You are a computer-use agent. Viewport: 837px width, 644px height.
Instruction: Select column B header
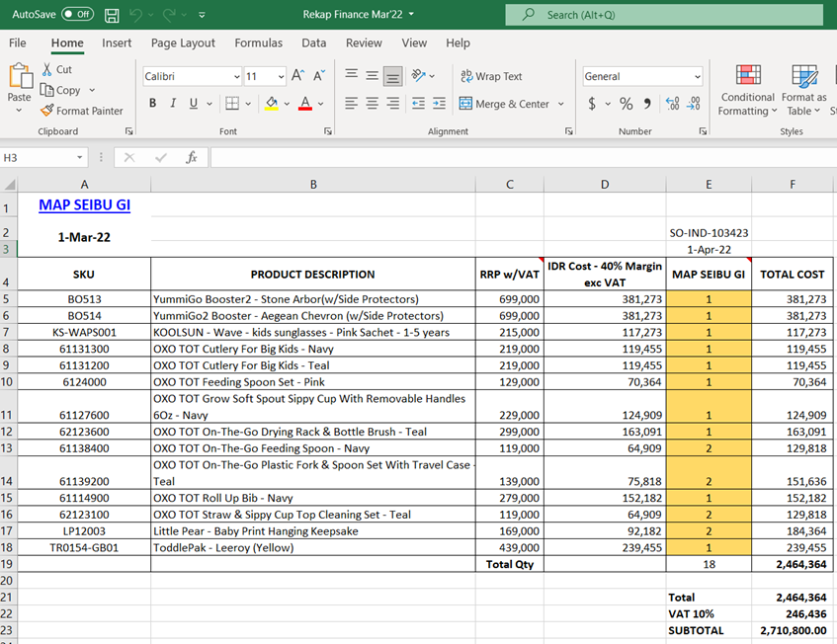pyautogui.click(x=313, y=185)
